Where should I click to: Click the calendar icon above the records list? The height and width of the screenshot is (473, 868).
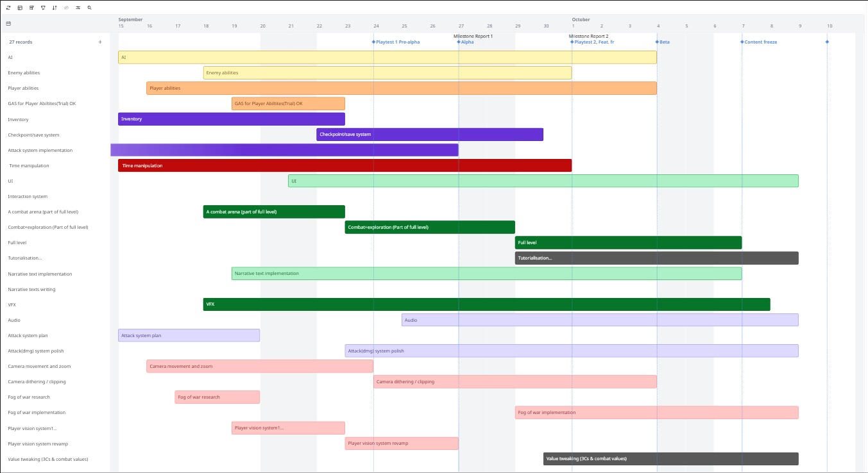point(8,23)
